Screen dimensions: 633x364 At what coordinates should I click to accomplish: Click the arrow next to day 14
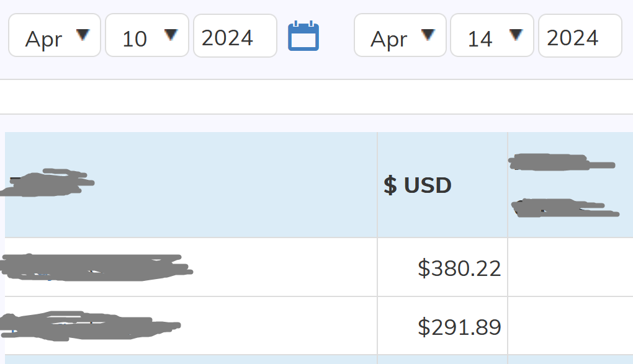tap(516, 35)
